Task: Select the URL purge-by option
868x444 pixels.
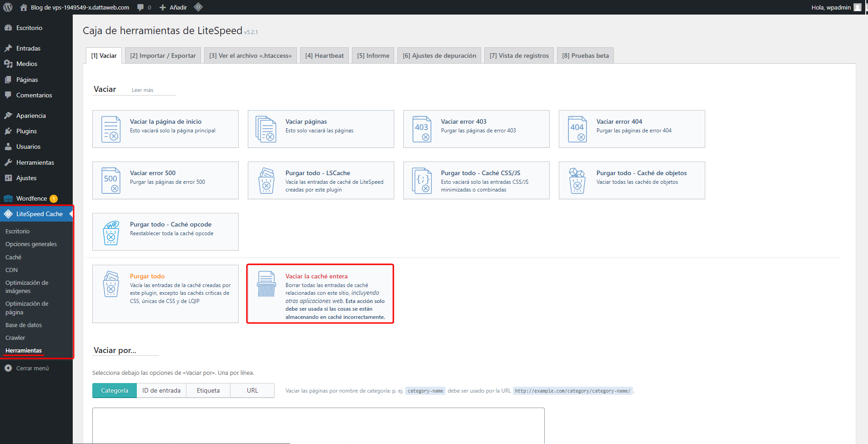Action: point(252,390)
